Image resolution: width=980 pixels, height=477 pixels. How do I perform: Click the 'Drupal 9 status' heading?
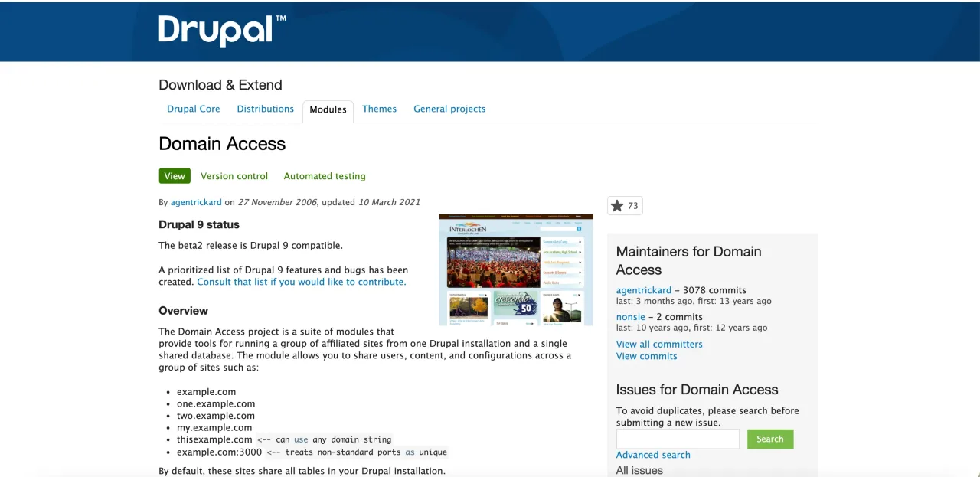pyautogui.click(x=199, y=224)
